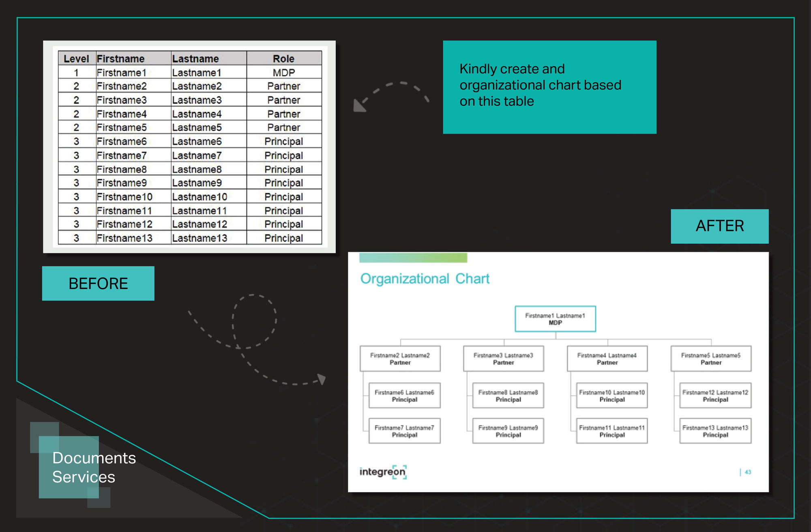Click the Lastname9 table cell
Screen dimensions: 811x532
[x=209, y=183]
